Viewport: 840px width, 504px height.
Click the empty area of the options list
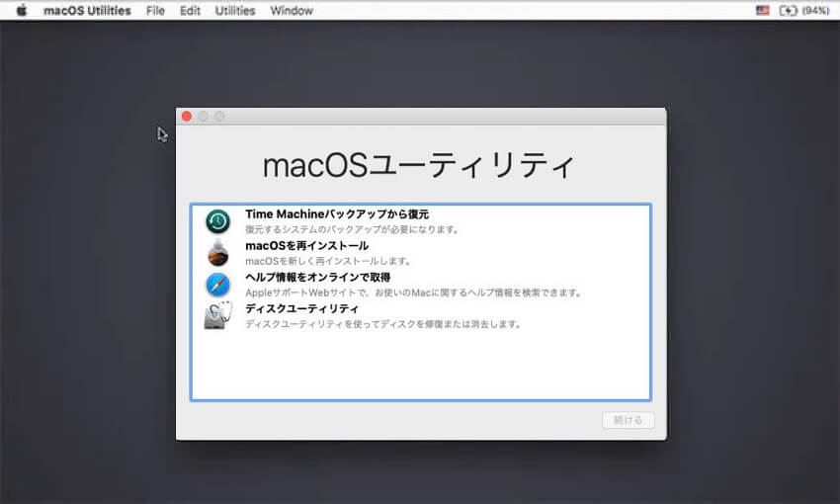pos(420,366)
